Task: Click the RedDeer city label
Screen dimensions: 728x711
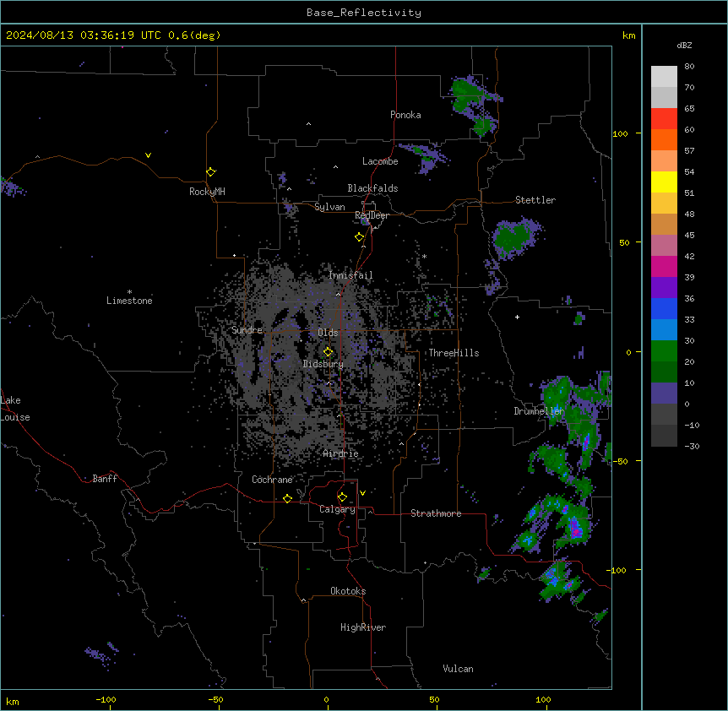Action: 372,215
